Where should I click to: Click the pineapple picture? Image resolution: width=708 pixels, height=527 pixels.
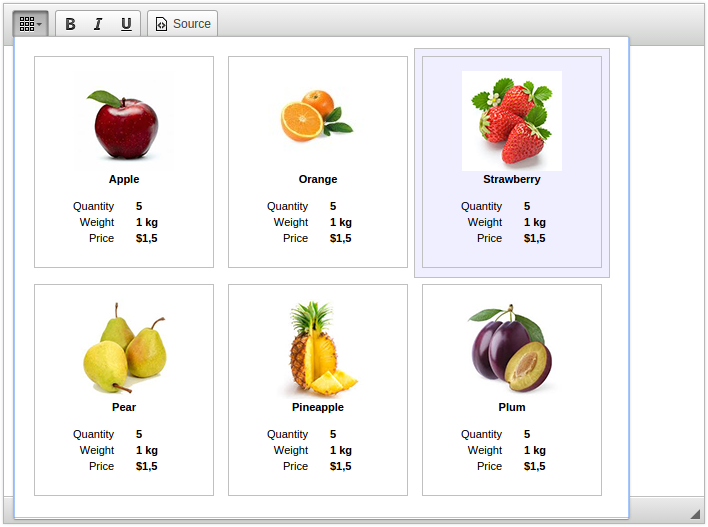[320, 349]
